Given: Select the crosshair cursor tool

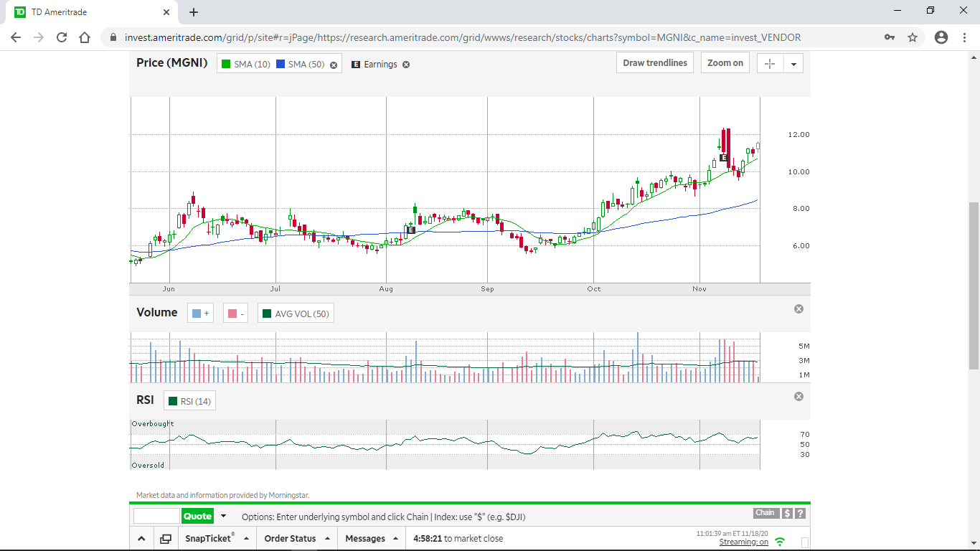Looking at the screenshot, I should [770, 64].
